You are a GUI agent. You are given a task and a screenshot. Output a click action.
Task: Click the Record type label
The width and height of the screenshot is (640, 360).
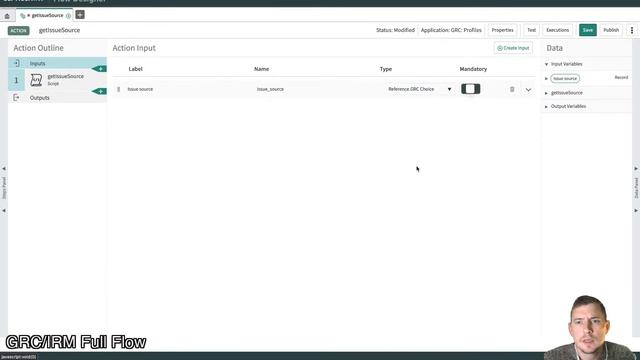[621, 78]
